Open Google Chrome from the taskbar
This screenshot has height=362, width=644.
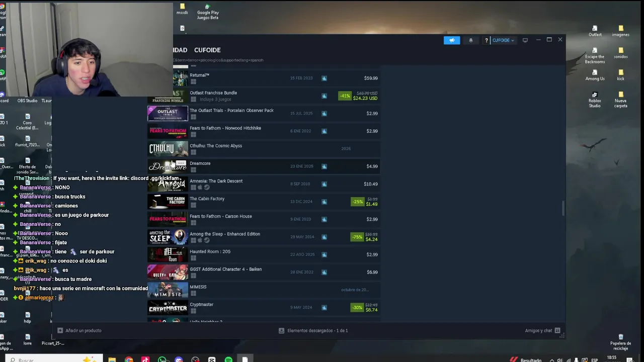pos(129,359)
